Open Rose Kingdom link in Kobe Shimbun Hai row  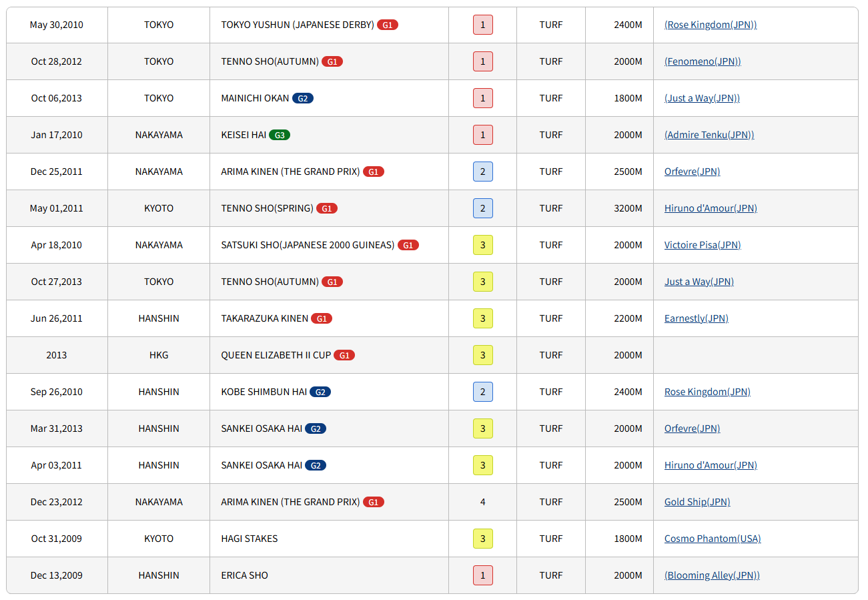pyautogui.click(x=707, y=392)
